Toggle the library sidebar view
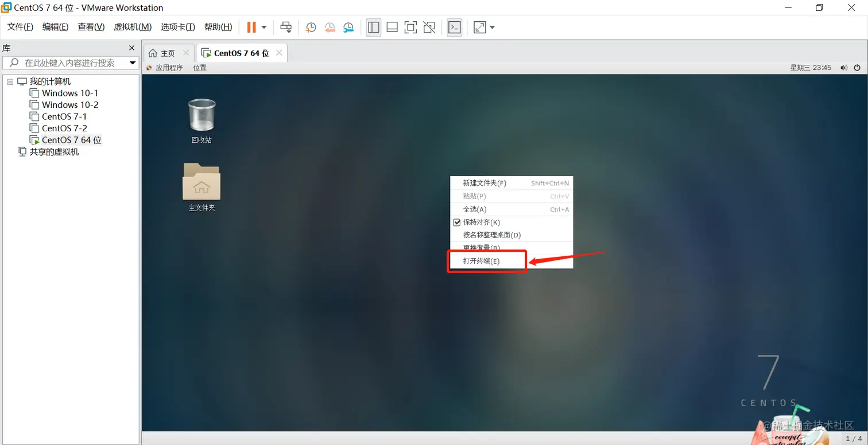Image resolution: width=868 pixels, height=445 pixels. click(x=374, y=27)
